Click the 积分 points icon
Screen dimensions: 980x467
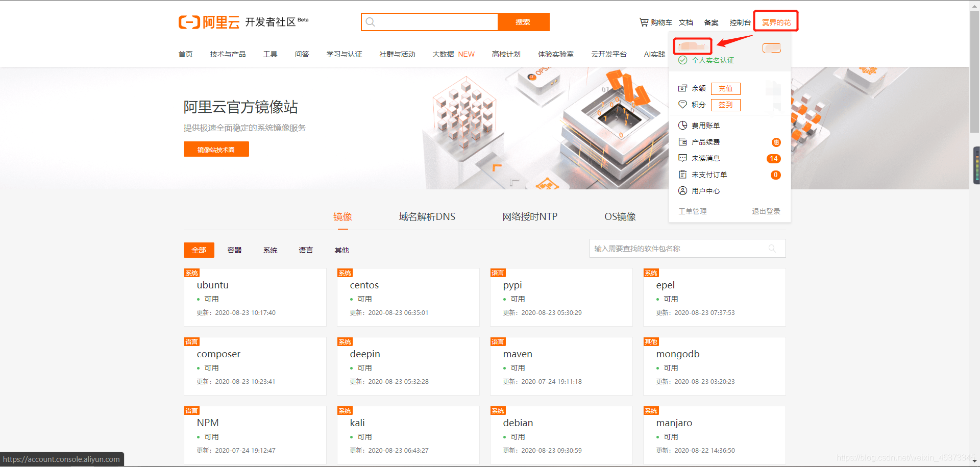coord(682,105)
